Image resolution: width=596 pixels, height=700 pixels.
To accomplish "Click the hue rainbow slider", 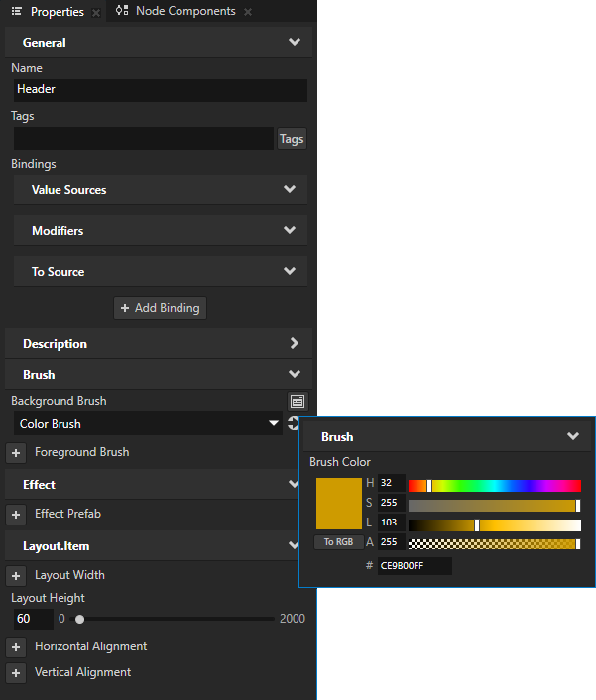I will coord(495,486).
